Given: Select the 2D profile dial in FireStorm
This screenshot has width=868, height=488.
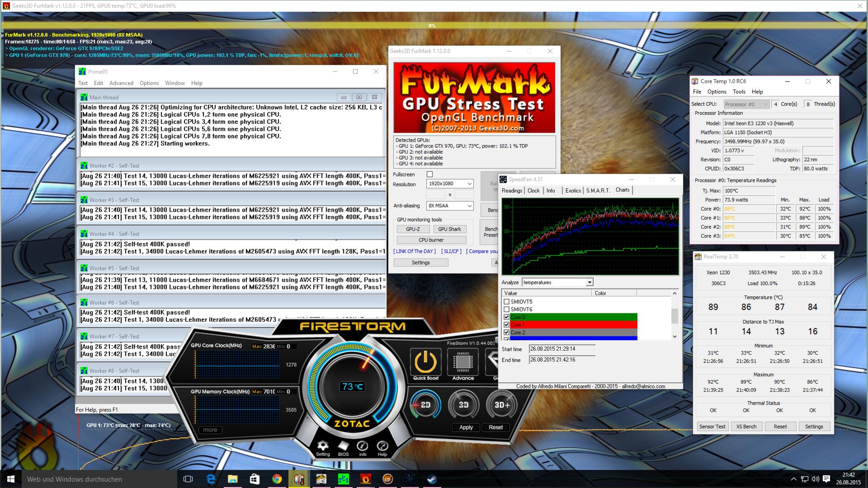Looking at the screenshot, I should 425,405.
